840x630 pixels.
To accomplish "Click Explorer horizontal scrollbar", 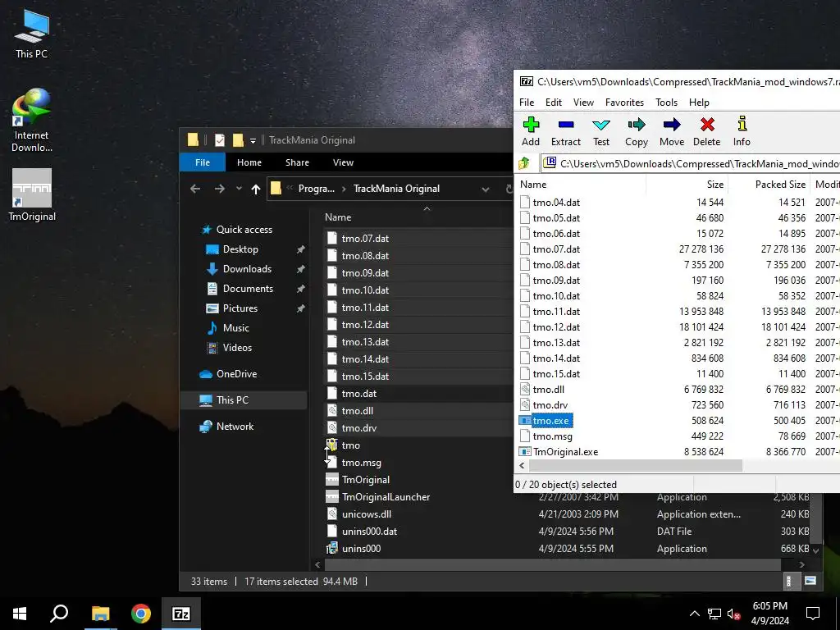I will 553,564.
